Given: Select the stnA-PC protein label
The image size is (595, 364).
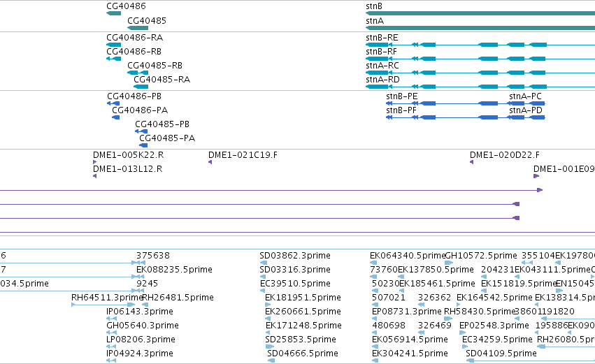Looking at the screenshot, I should (526, 96).
